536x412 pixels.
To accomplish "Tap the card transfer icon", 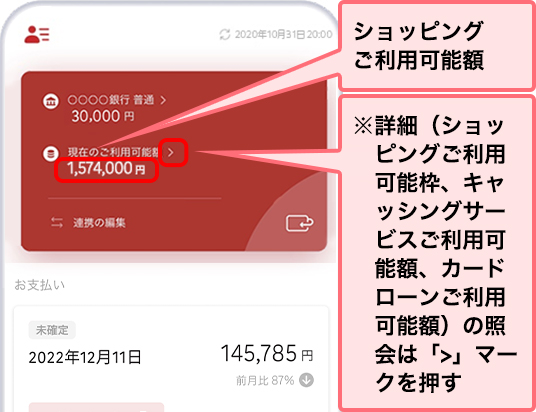I will click(299, 223).
